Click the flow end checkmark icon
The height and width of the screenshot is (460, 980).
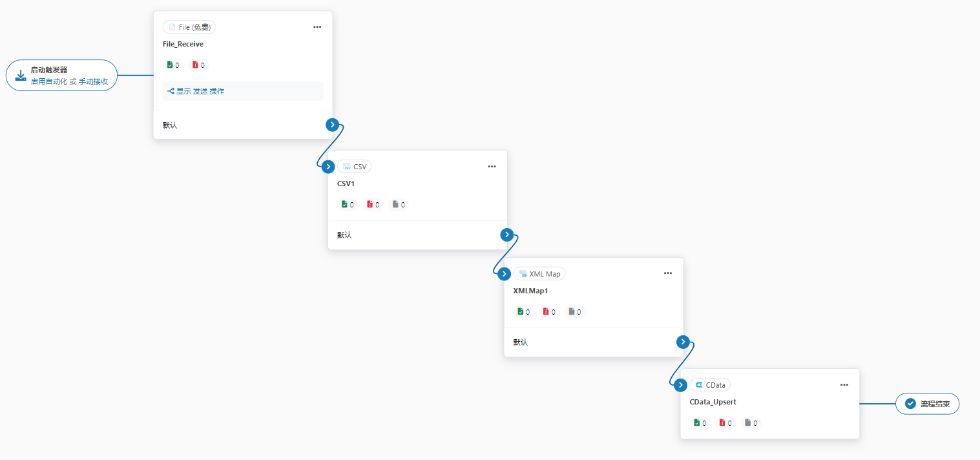pyautogui.click(x=911, y=404)
